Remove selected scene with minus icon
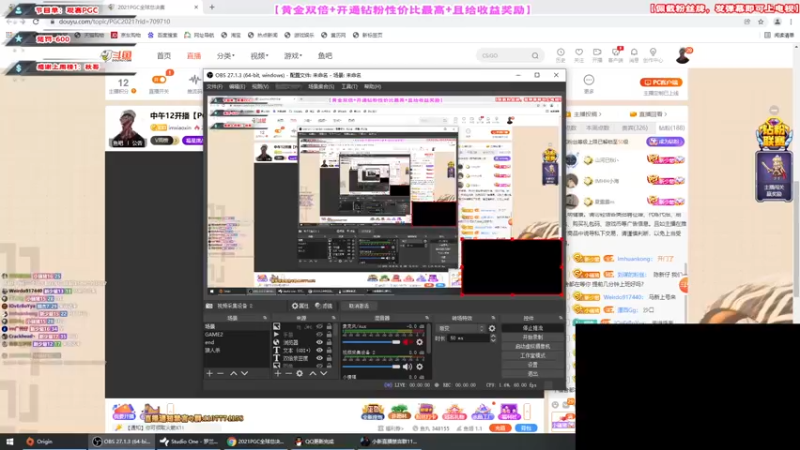 220,373
